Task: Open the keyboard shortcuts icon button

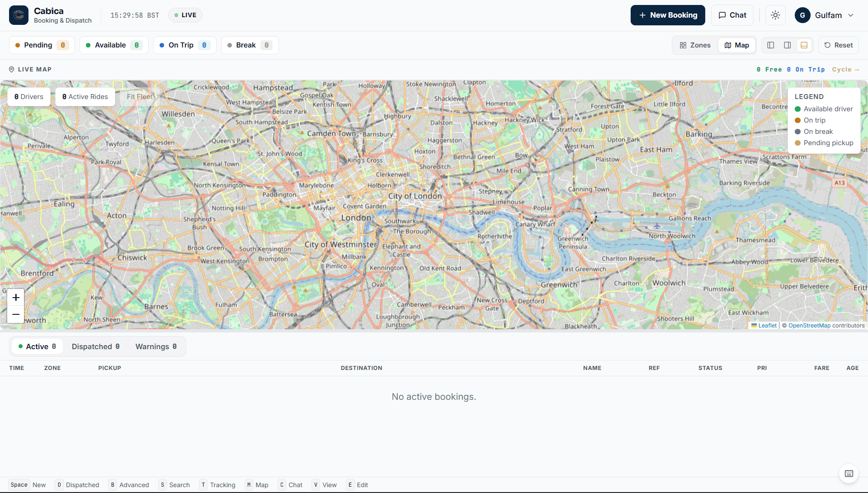Action: point(849,474)
